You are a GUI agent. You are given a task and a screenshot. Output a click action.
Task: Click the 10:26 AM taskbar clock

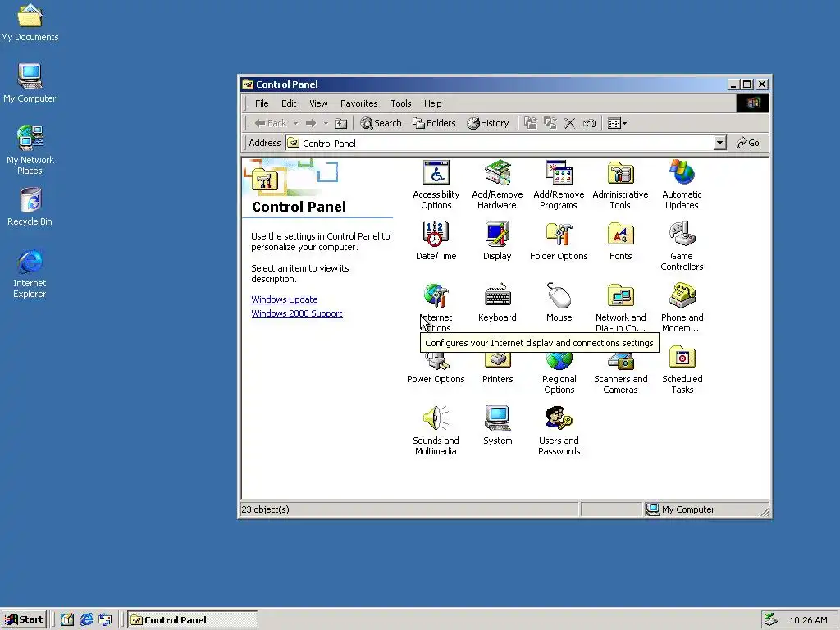pos(808,620)
